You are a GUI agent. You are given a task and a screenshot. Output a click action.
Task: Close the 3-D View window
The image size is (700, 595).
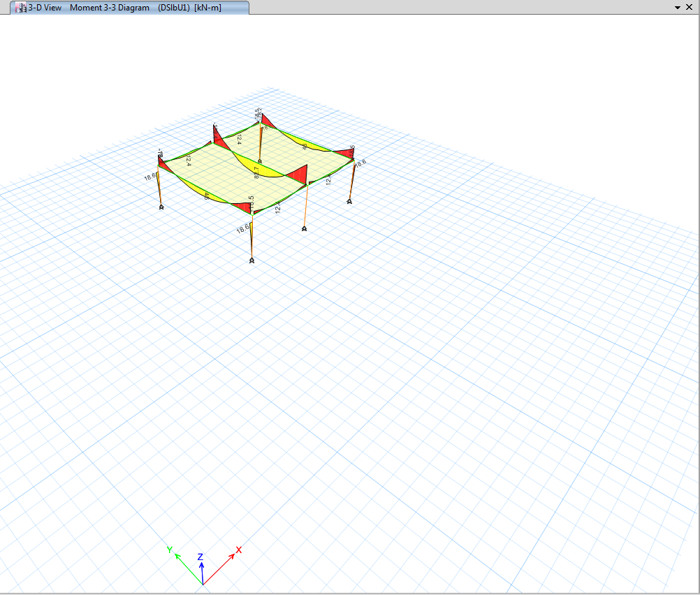point(690,7)
